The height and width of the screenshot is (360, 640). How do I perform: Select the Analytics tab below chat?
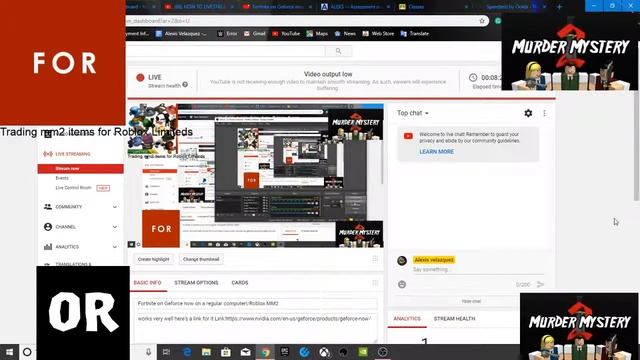coord(407,318)
